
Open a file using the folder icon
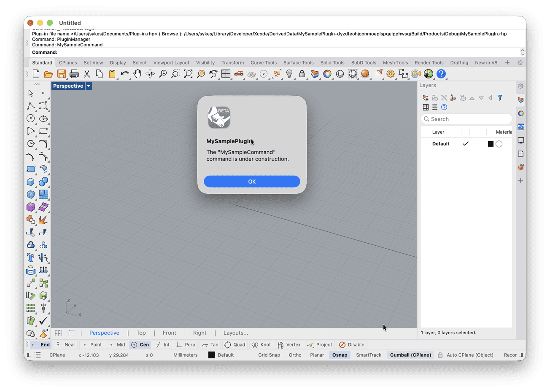point(49,74)
